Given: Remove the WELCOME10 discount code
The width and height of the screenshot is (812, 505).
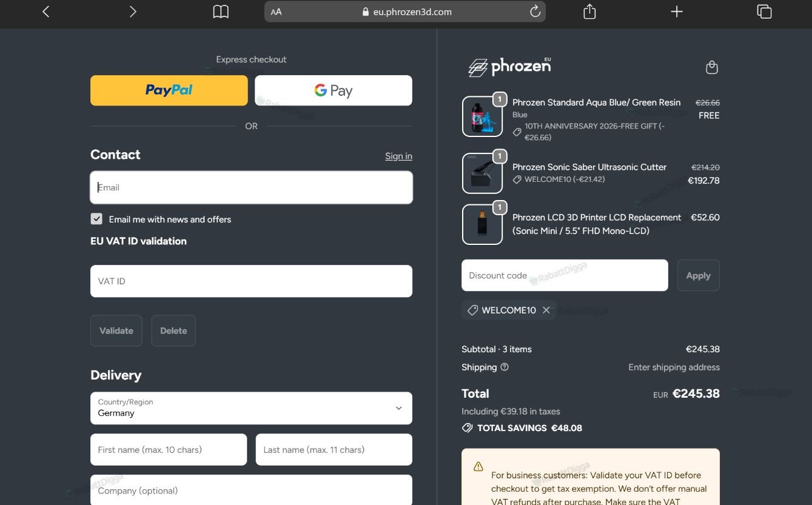Looking at the screenshot, I should click(x=546, y=310).
